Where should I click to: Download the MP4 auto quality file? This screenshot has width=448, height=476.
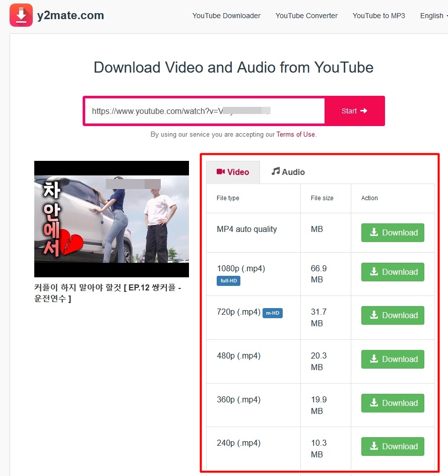[393, 232]
